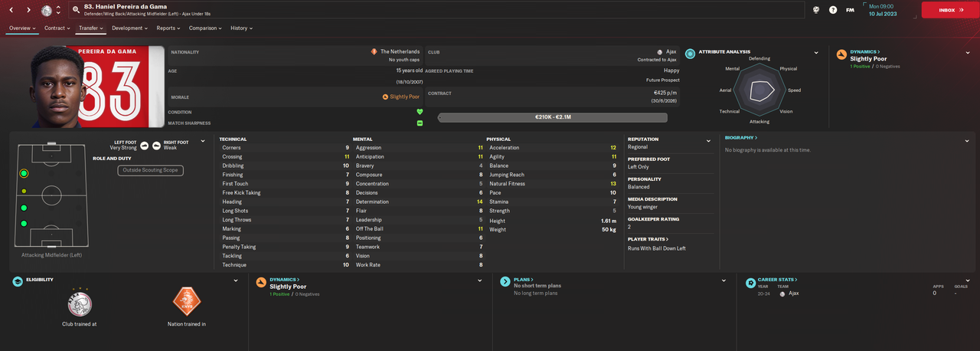Open the Development tab menu
The width and height of the screenshot is (980, 351).
[131, 28]
